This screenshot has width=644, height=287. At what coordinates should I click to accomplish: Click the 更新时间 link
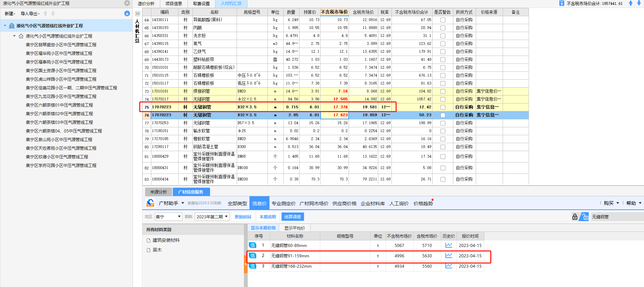pos(243,217)
